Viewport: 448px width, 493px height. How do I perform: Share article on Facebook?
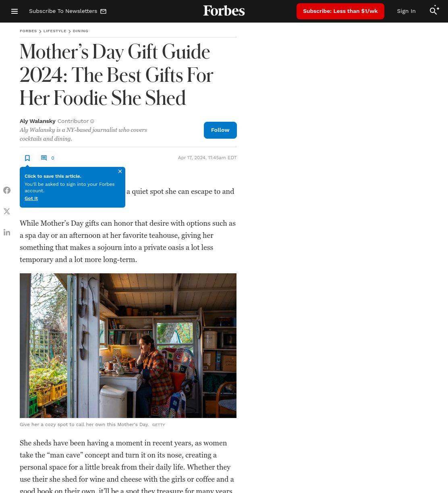pos(7,190)
